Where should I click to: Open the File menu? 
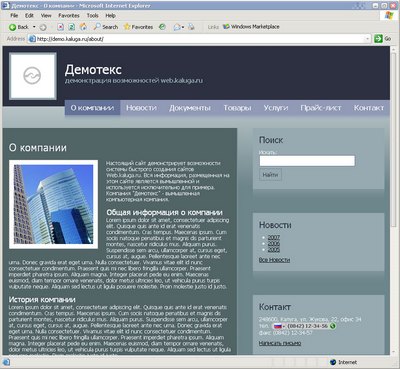14,15
